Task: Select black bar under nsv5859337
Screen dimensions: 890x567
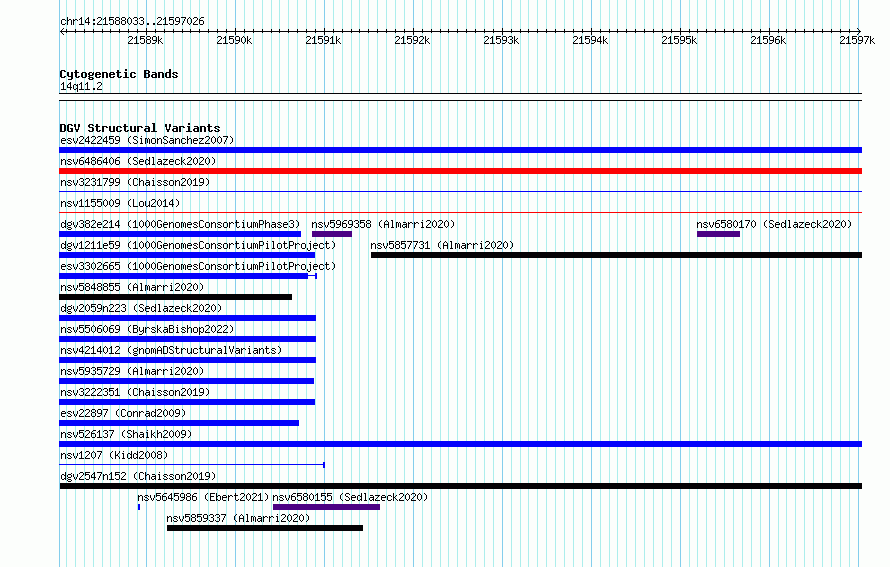Action: click(x=265, y=528)
